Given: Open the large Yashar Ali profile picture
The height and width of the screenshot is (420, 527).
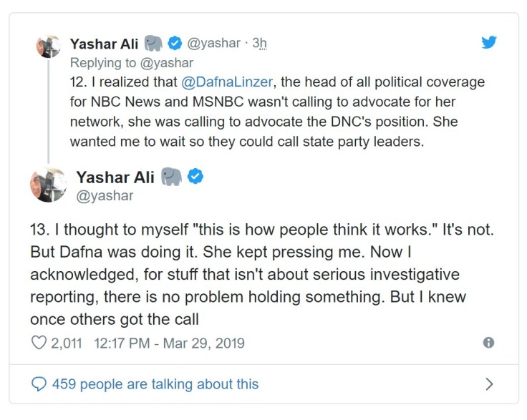Looking at the screenshot, I should (x=47, y=184).
